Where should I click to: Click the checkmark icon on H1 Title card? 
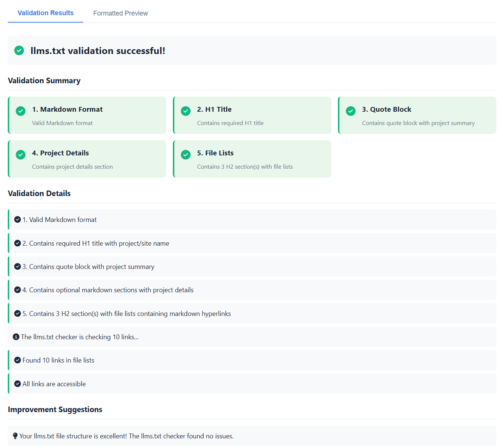point(186,111)
